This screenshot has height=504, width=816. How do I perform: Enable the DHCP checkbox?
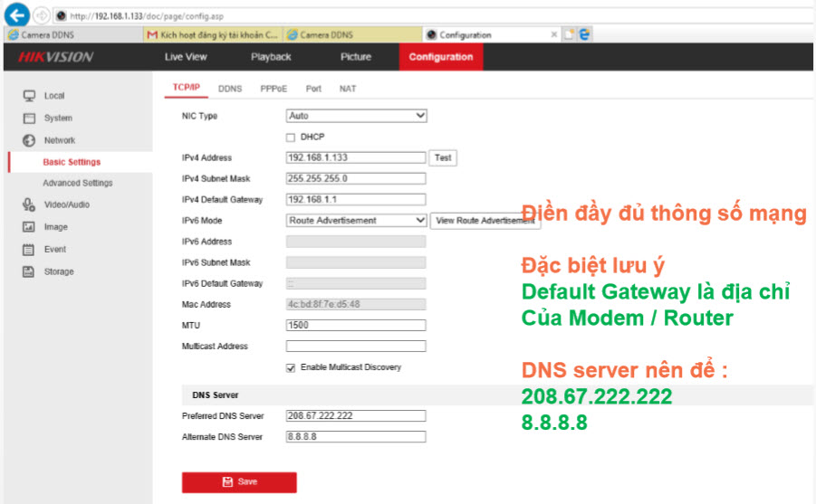291,138
